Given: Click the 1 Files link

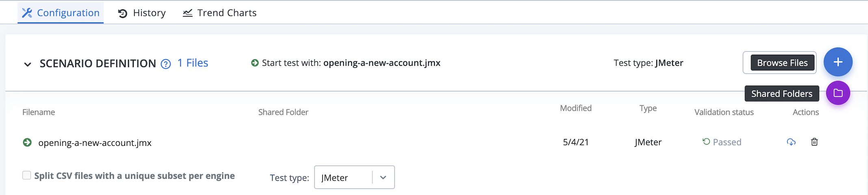Looking at the screenshot, I should pyautogui.click(x=193, y=63).
